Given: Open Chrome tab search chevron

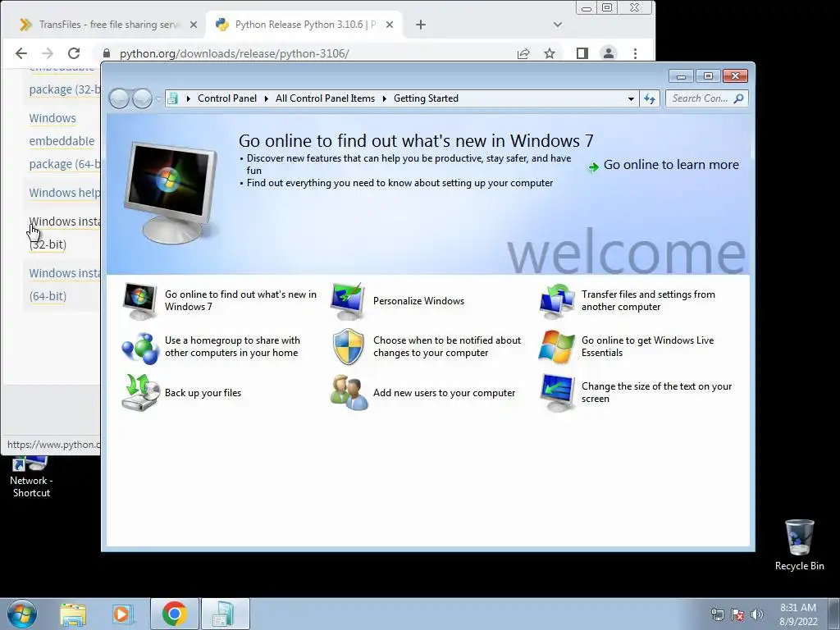Looking at the screenshot, I should pyautogui.click(x=557, y=25).
